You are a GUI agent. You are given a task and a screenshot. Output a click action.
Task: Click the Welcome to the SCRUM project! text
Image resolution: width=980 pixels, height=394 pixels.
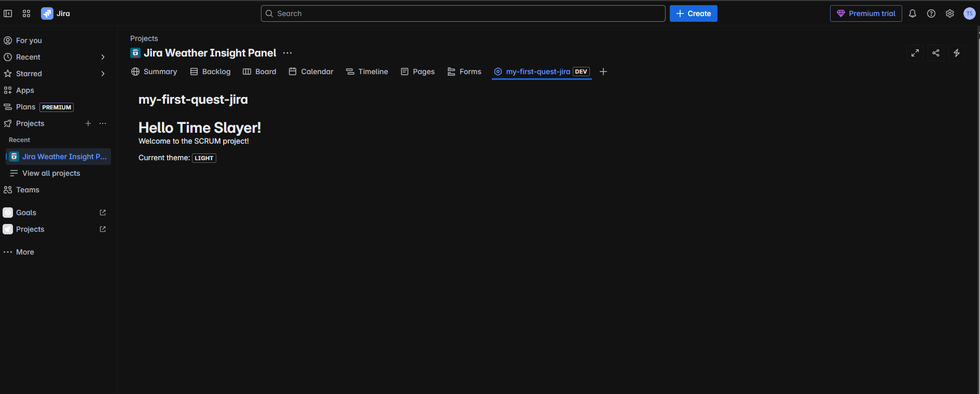(x=194, y=141)
